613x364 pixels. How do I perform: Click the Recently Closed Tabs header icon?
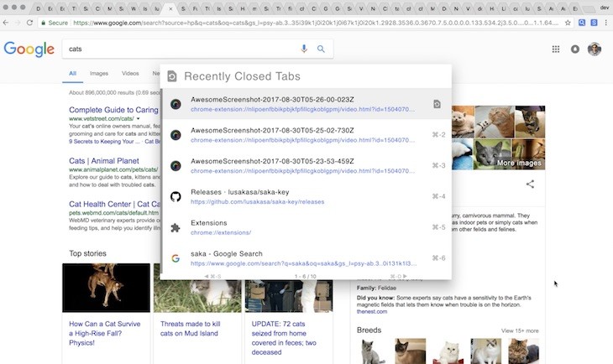[172, 76]
